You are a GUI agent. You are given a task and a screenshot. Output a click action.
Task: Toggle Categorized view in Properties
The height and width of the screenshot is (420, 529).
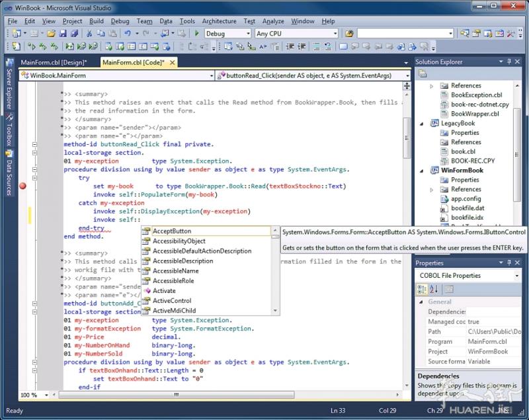(422, 289)
